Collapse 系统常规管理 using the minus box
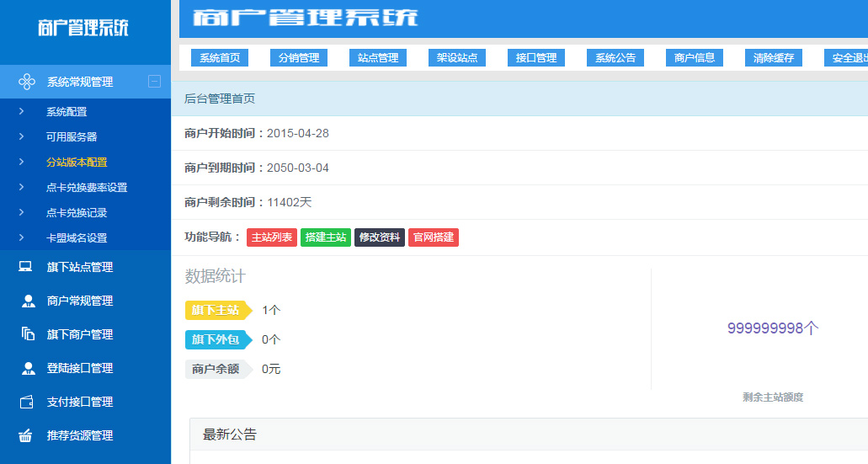The height and width of the screenshot is (464, 868). click(154, 82)
